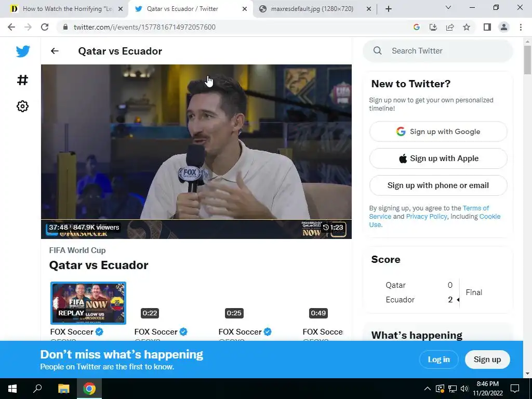
Task: Click the Google icon in address bar
Action: 417,27
